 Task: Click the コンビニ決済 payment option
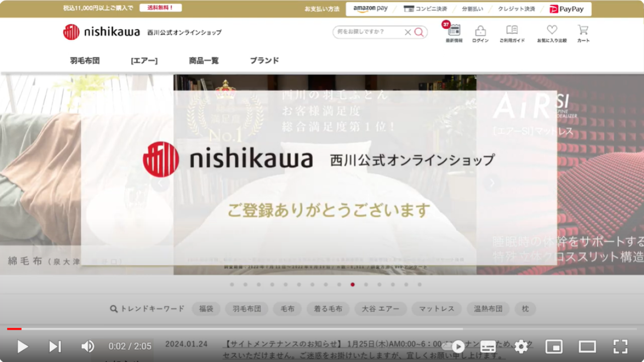pyautogui.click(x=425, y=9)
